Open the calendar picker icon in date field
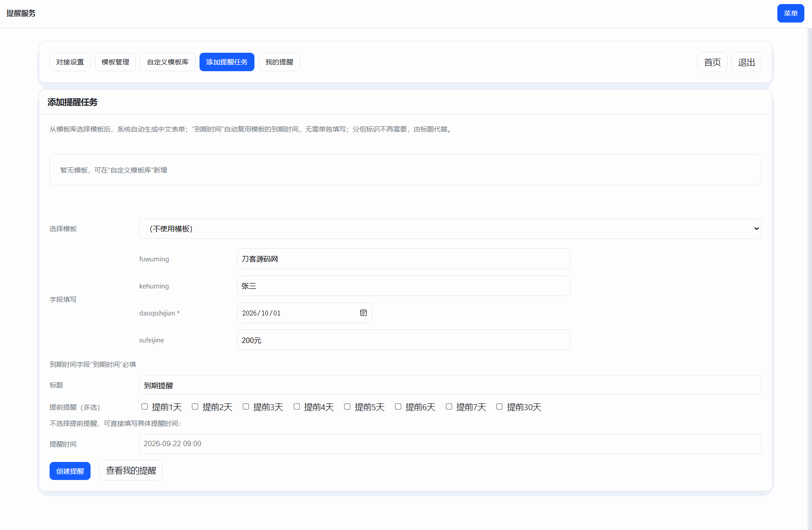812x530 pixels. 363,313
